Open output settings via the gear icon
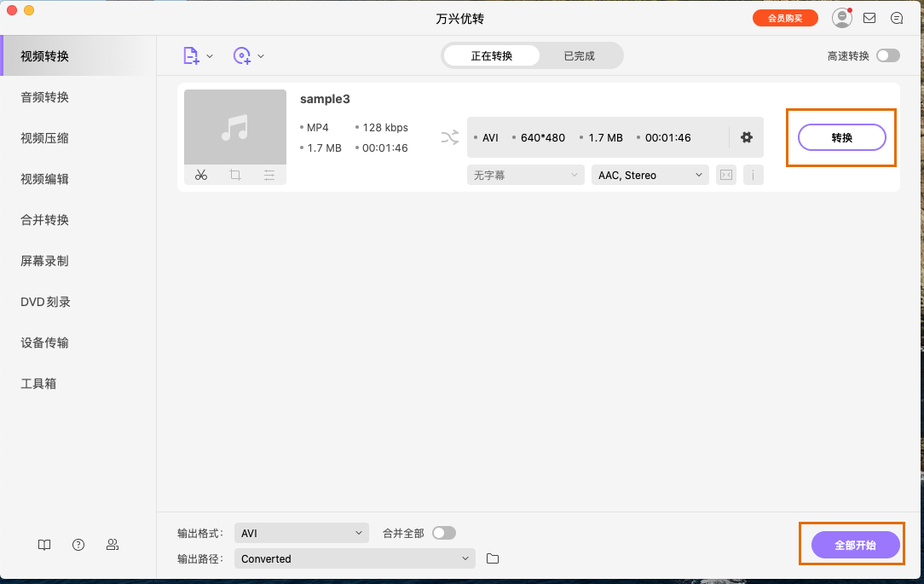 click(746, 136)
